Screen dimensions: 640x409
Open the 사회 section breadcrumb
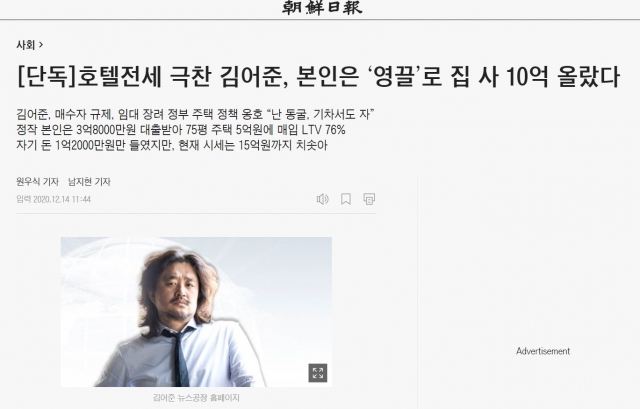click(25, 45)
